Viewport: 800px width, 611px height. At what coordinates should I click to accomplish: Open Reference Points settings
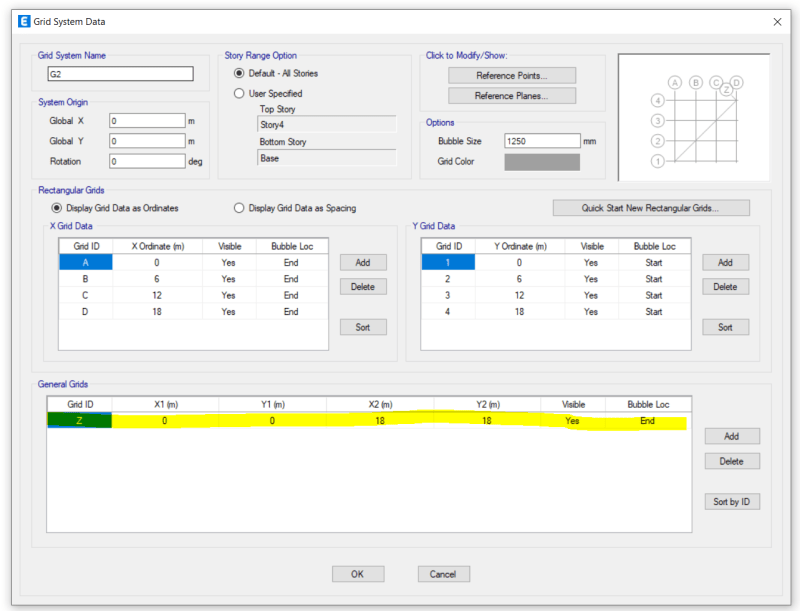512,75
